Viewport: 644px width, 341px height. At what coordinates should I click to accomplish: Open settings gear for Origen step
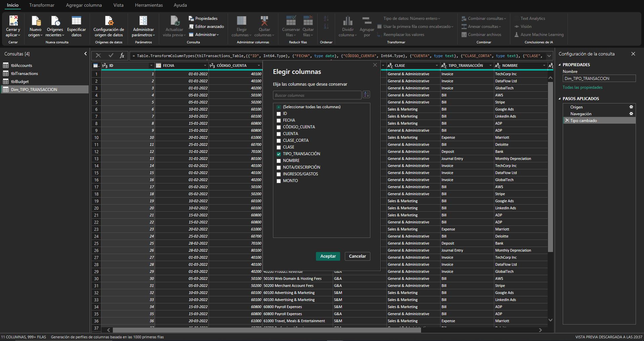coord(631,107)
